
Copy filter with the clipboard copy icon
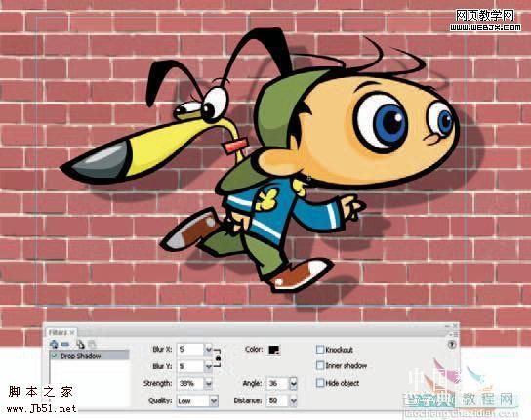(x=80, y=345)
